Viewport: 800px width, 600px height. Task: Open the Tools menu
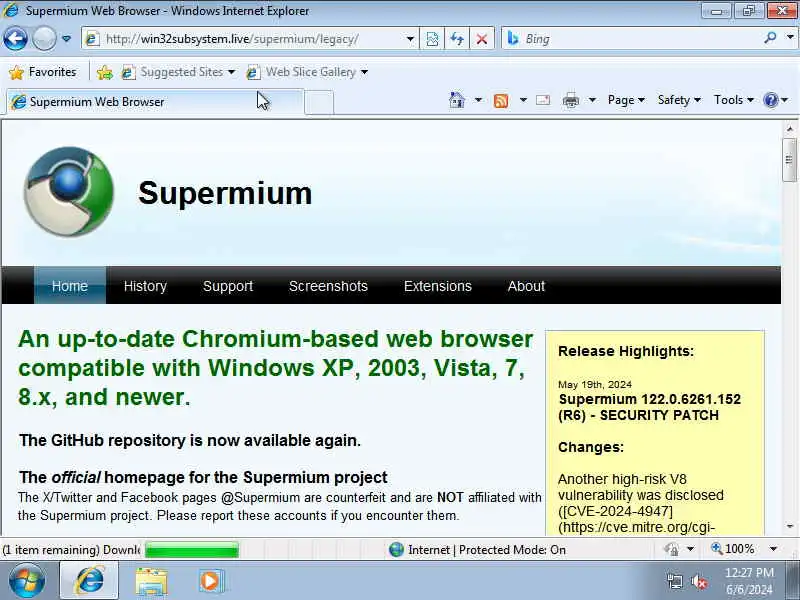(734, 100)
